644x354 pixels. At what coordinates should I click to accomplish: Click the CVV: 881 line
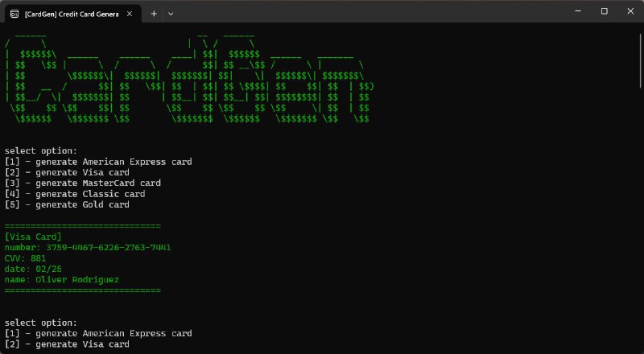click(25, 258)
